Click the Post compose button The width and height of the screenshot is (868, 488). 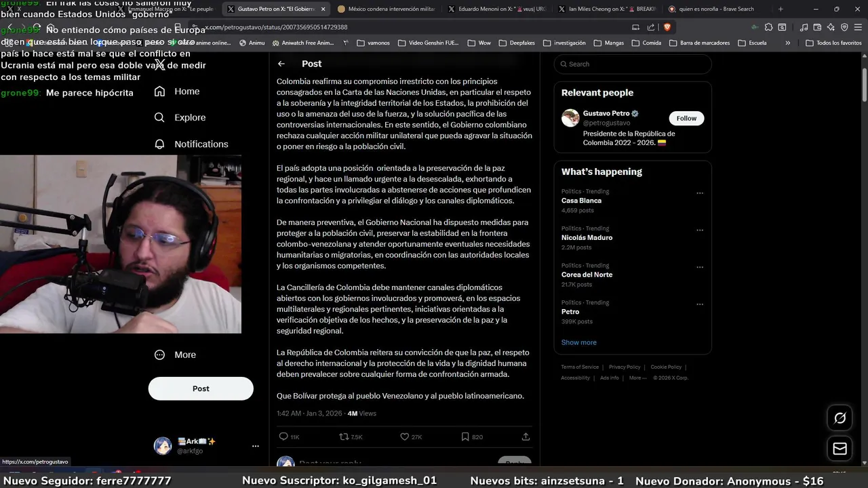[x=201, y=388]
